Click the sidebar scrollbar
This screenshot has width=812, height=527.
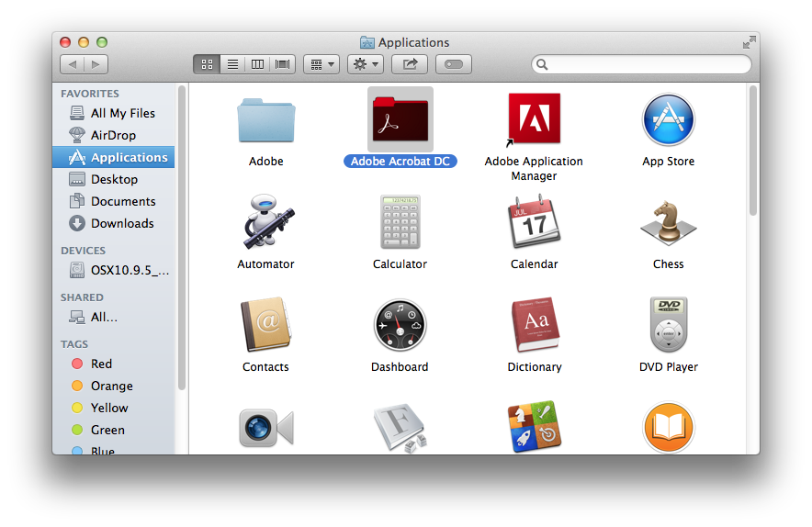coord(182,238)
